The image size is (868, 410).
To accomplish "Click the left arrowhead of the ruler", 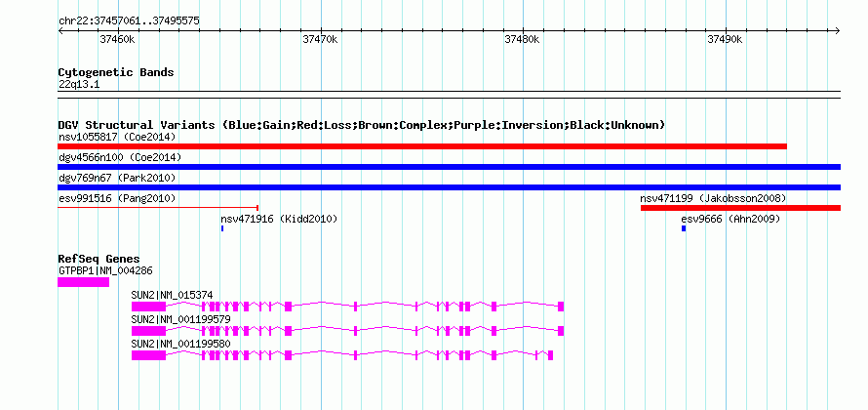I will [60, 30].
